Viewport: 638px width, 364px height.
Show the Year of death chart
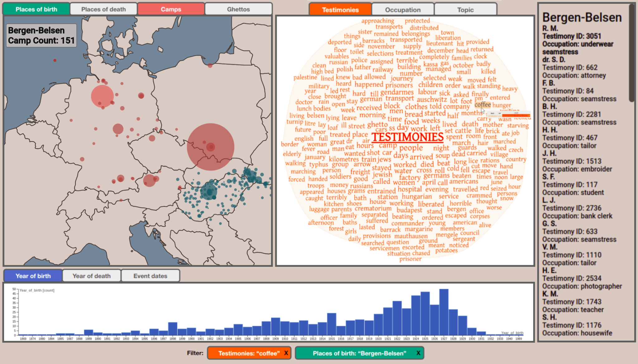pyautogui.click(x=92, y=276)
